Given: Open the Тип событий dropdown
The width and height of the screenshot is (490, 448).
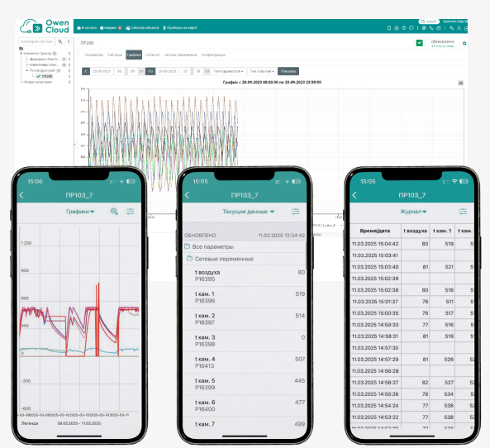Looking at the screenshot, I should (x=262, y=71).
